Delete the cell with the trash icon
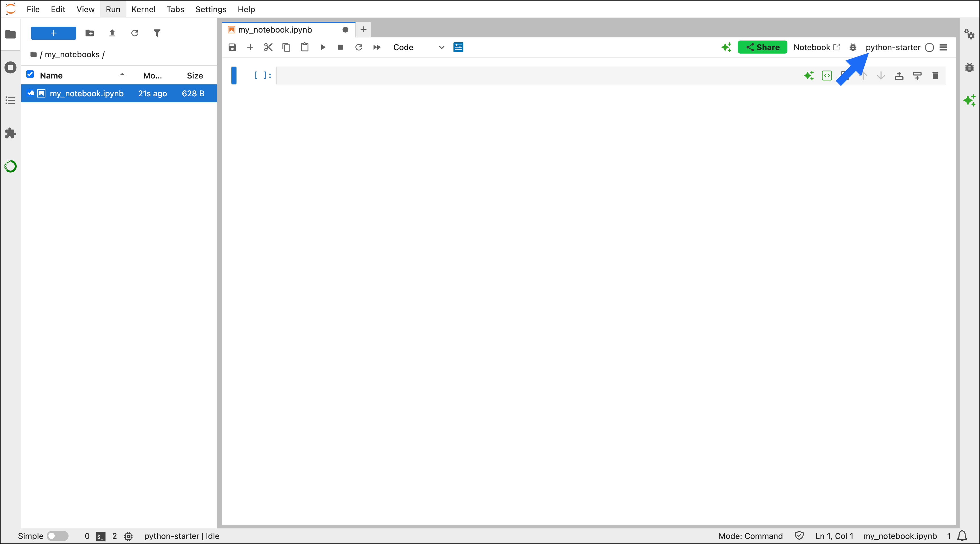 pyautogui.click(x=935, y=76)
